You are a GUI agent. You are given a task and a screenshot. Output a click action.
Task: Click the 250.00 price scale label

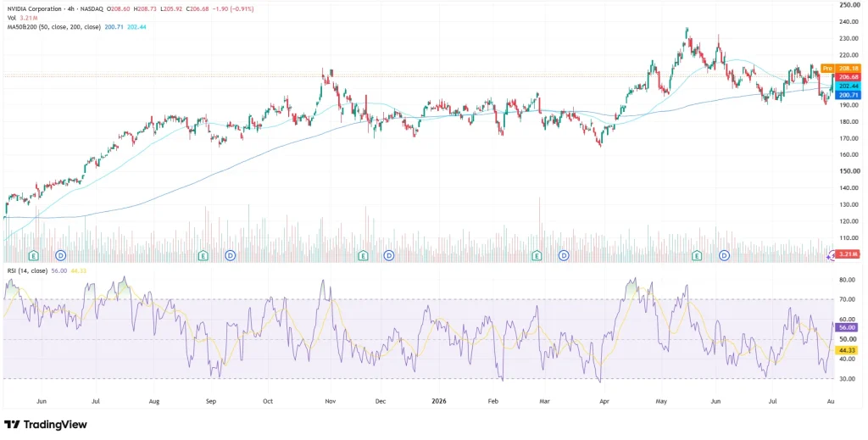pyautogui.click(x=848, y=4)
